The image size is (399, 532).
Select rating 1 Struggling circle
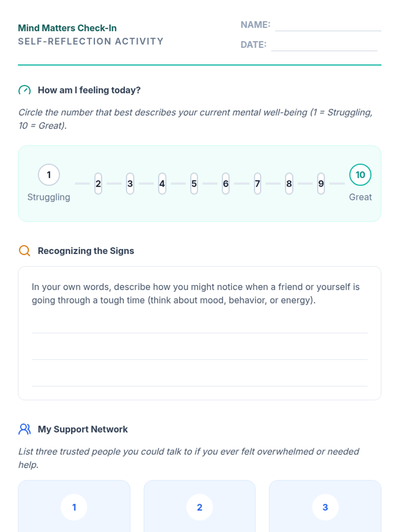coord(49,175)
